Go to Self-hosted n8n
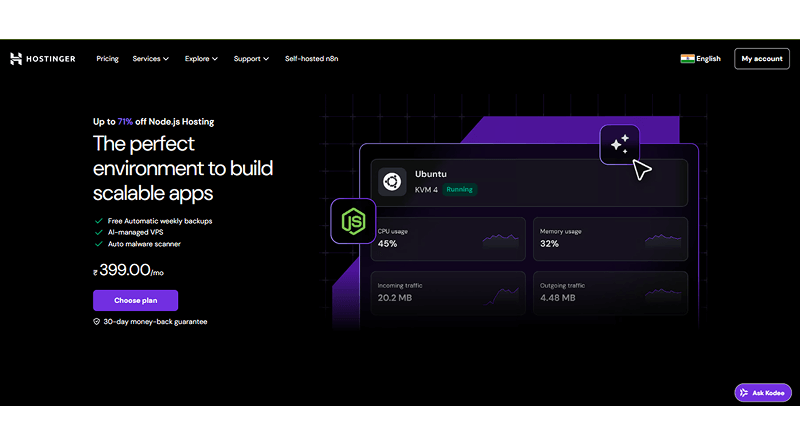The height and width of the screenshot is (445, 800). point(311,59)
